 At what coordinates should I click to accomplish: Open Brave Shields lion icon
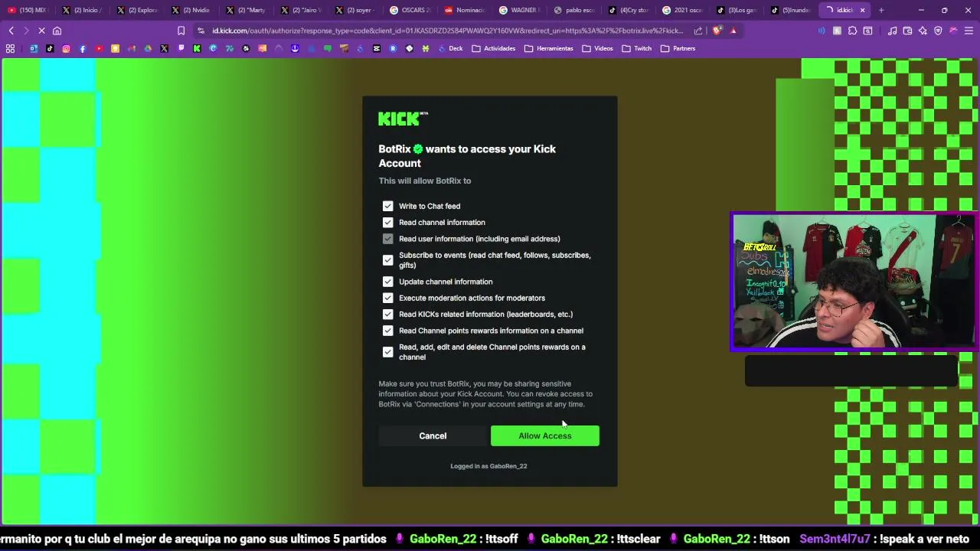(x=717, y=31)
